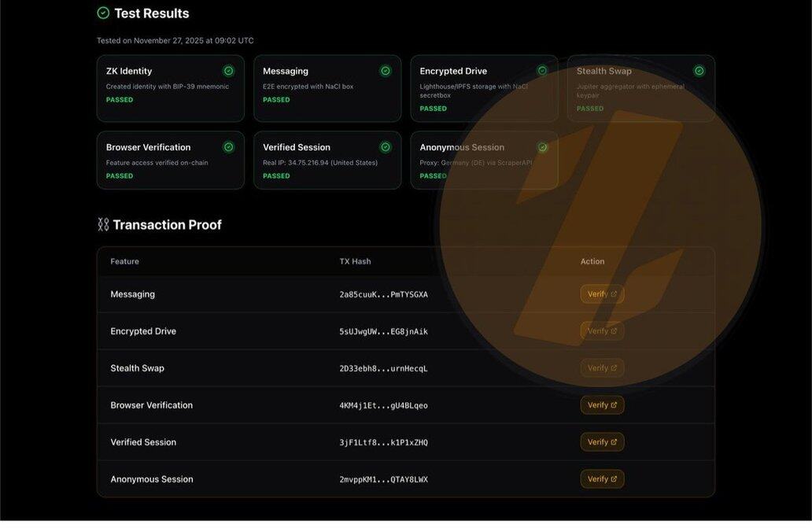
Task: Verify the Encrypted Drive transaction
Action: coord(602,331)
